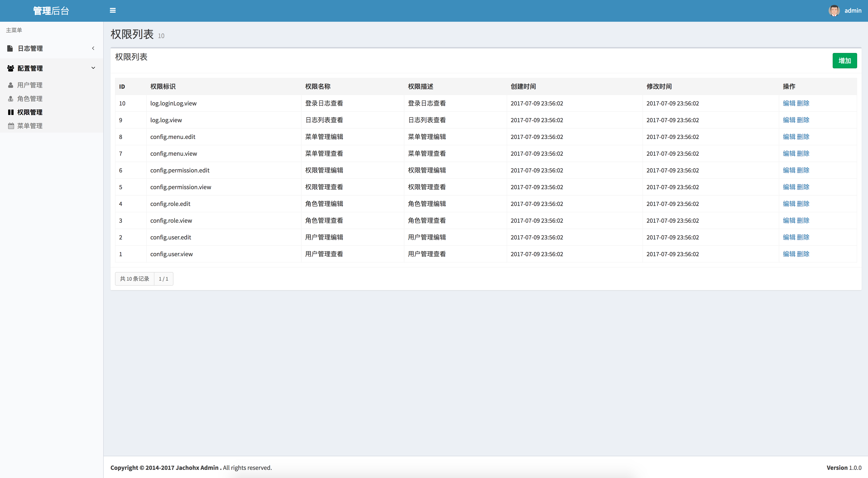Click 删除 for config.user.view row

click(803, 254)
